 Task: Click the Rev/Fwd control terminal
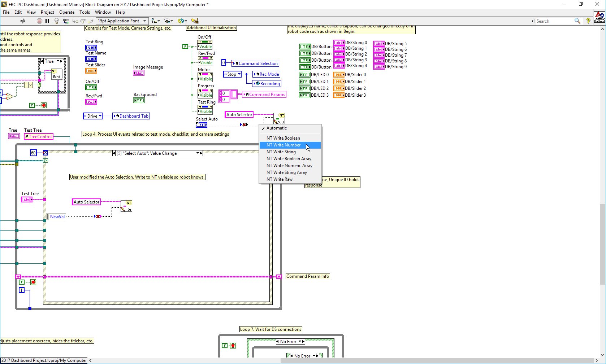tap(91, 102)
